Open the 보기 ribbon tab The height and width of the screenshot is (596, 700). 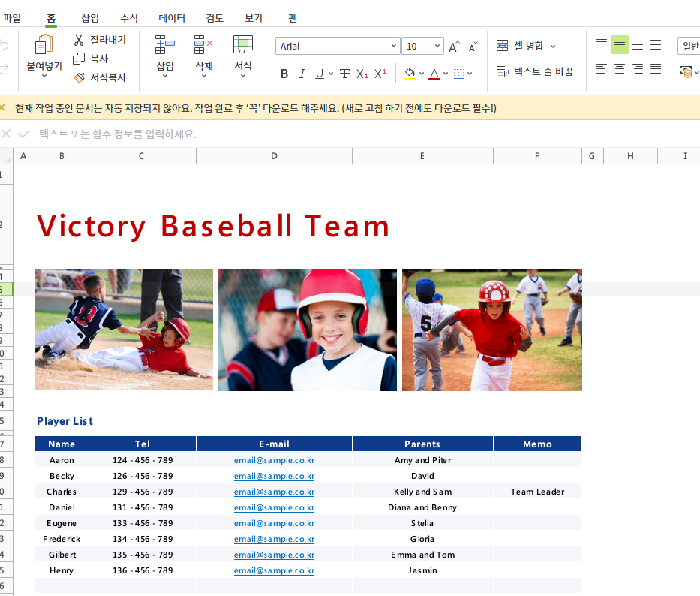point(253,18)
